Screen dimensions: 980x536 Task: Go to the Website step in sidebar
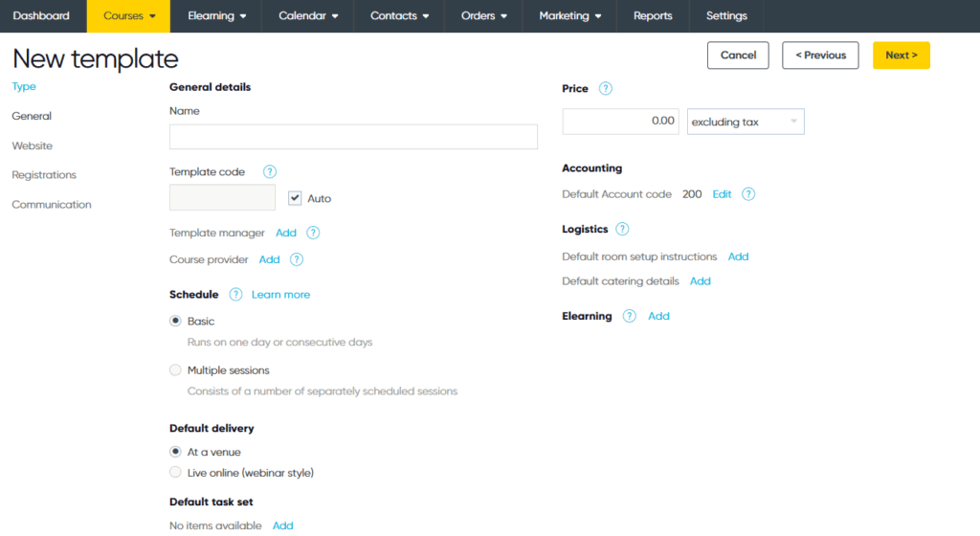click(x=32, y=145)
